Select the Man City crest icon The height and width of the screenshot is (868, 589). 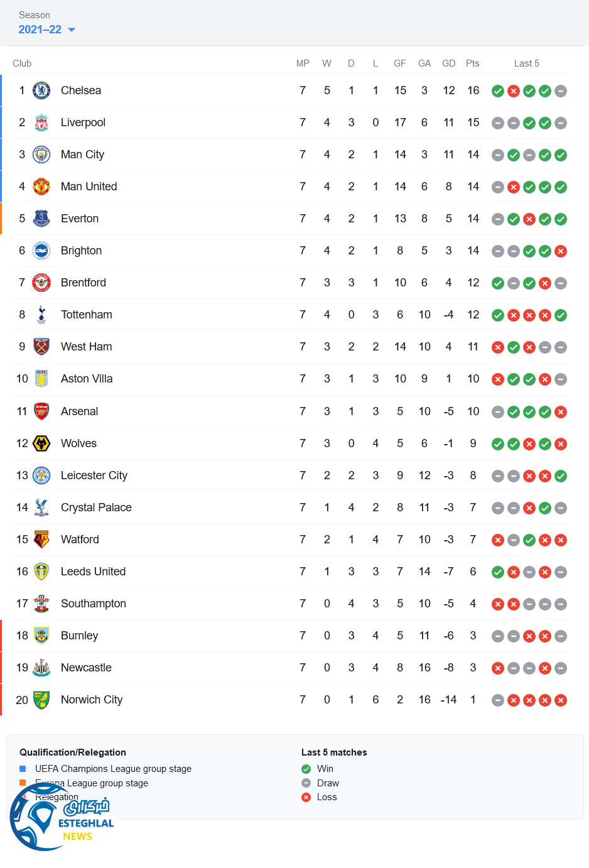click(41, 155)
